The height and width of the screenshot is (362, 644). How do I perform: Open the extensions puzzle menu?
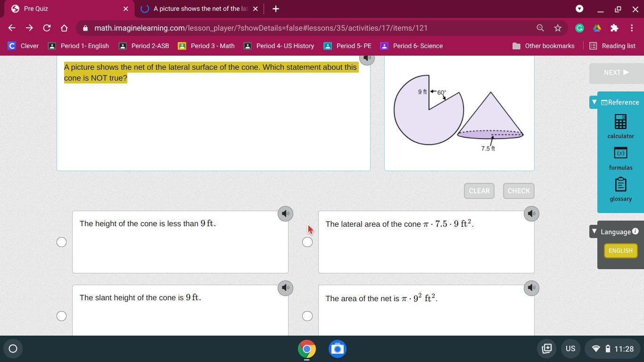tap(614, 28)
